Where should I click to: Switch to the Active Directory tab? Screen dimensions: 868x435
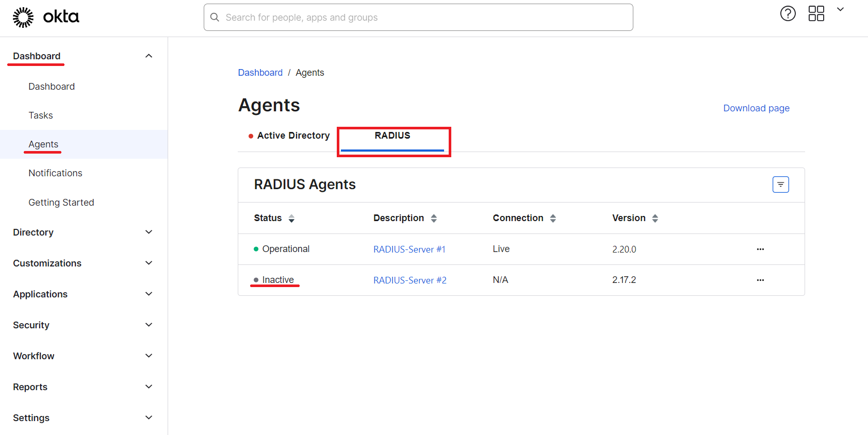(x=293, y=136)
